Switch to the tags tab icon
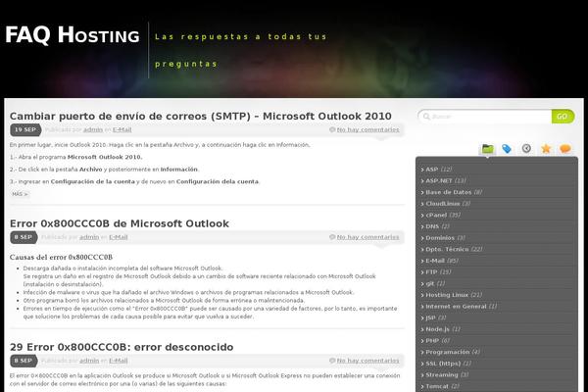The image size is (588, 392). [507, 149]
